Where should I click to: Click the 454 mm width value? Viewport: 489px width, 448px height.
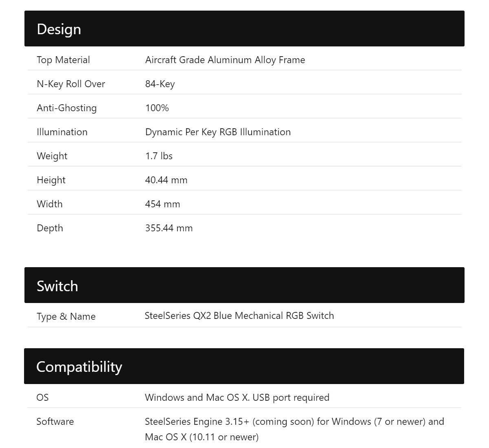pos(163,204)
